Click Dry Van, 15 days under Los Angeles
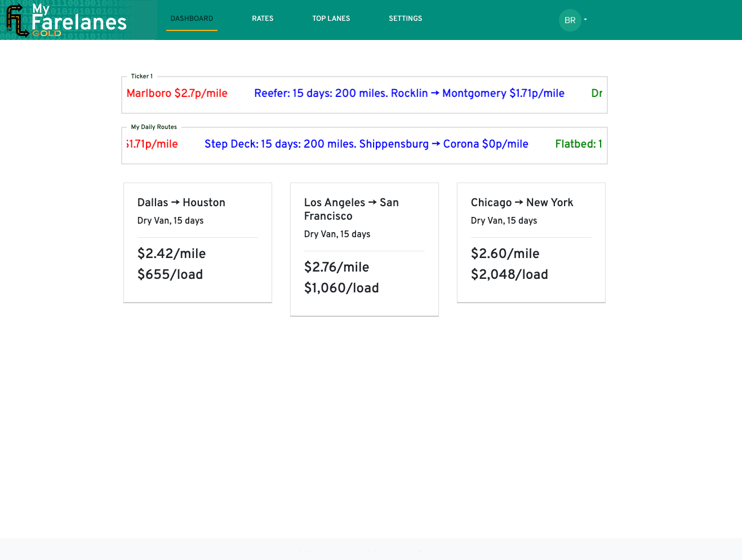The image size is (742, 560). tap(337, 234)
